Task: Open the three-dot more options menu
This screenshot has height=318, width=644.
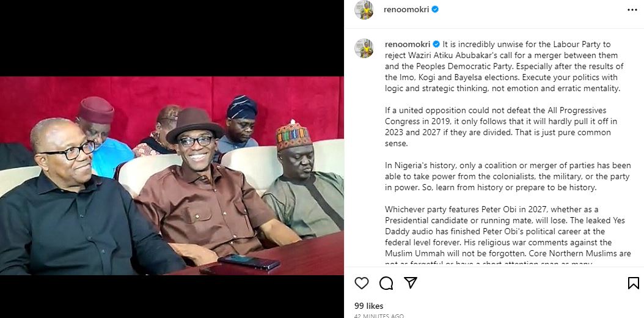Action: point(632,10)
